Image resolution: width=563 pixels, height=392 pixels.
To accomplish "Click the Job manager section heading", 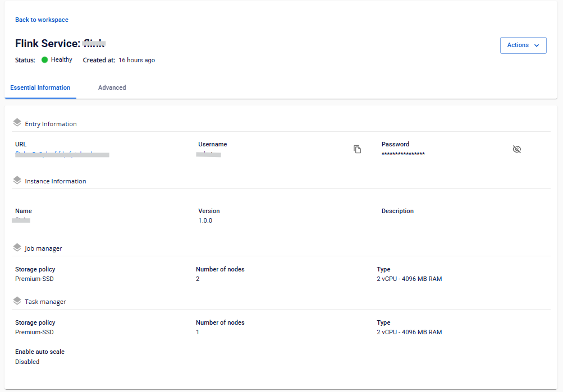I will (x=43, y=248).
